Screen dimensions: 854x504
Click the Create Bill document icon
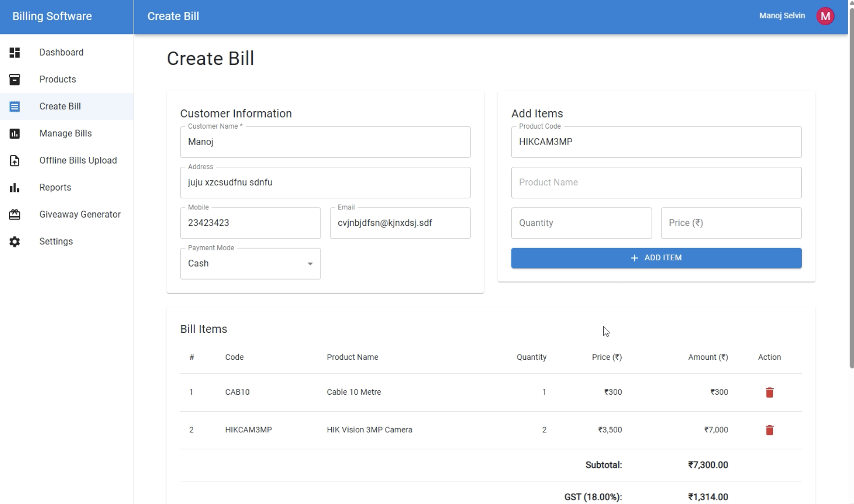[15, 106]
